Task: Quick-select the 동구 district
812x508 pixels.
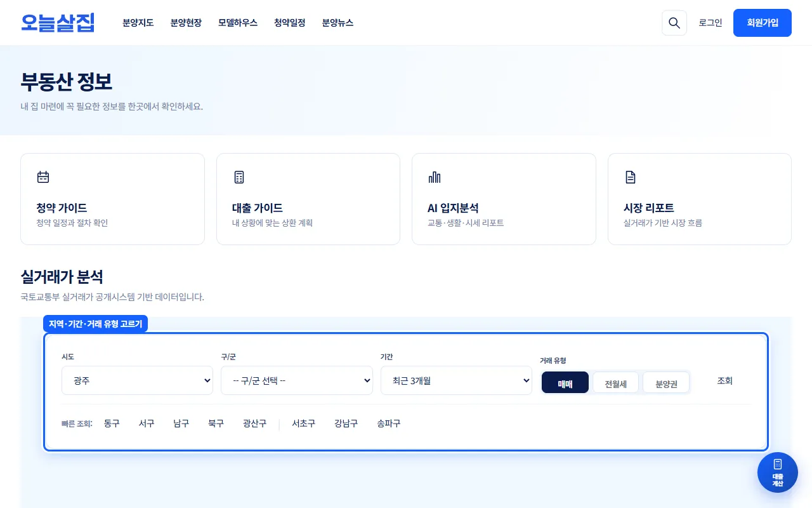Action: pyautogui.click(x=112, y=424)
